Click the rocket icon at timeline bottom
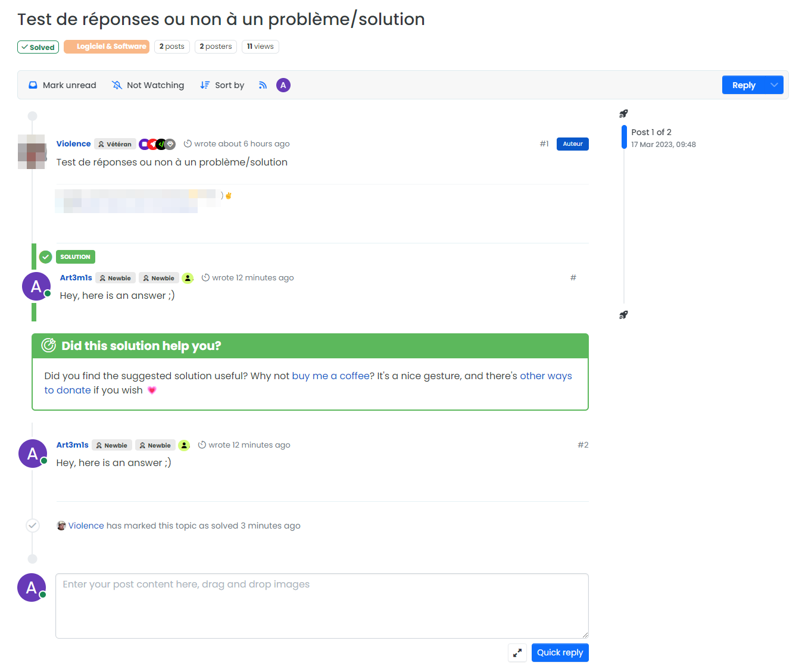Viewport: 802px width, 672px height. coord(623,315)
